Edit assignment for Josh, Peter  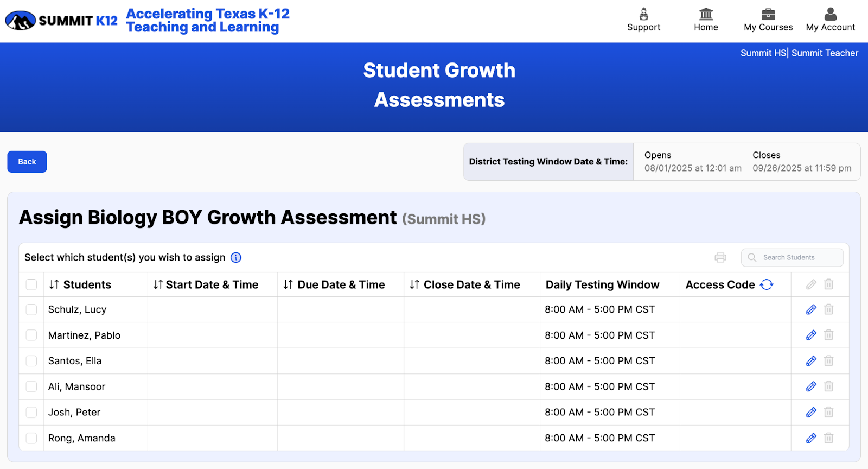pyautogui.click(x=811, y=412)
